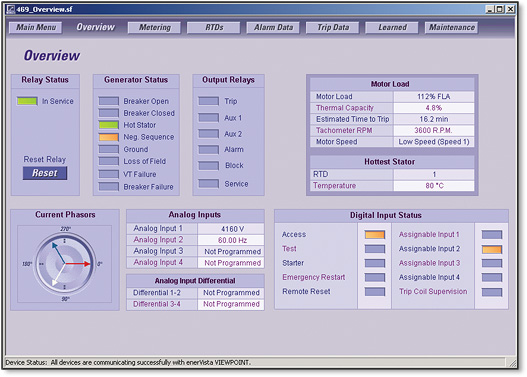Click the Breaker Closed indicator
Screen dimensions: 527x377
[109, 113]
